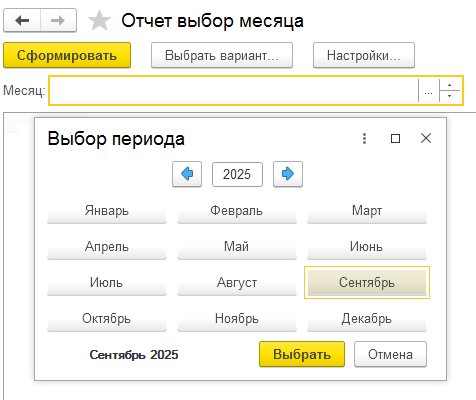Select the month Май

237,247
